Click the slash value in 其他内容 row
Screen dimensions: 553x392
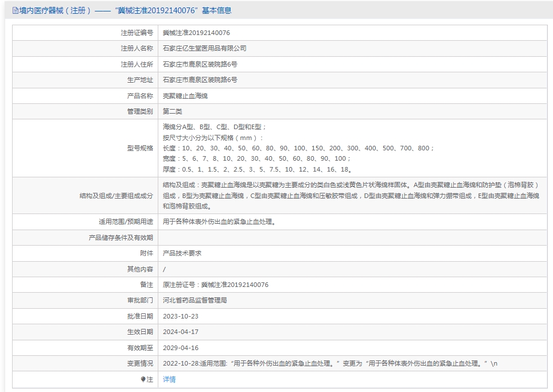tap(164, 269)
